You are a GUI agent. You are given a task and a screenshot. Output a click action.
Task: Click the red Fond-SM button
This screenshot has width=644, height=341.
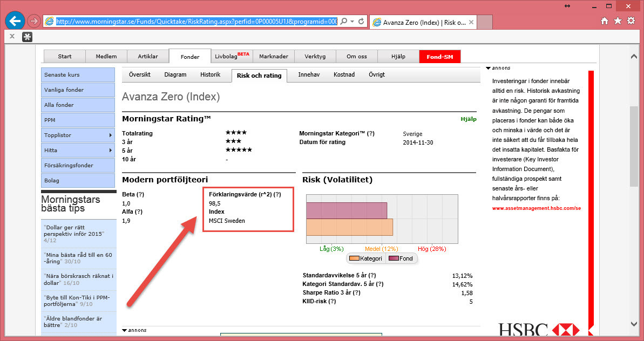click(439, 57)
